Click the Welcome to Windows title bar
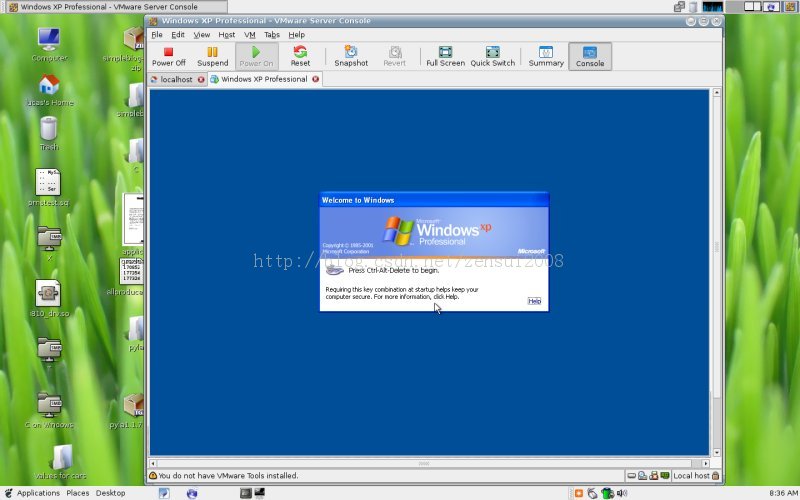Image resolution: width=800 pixels, height=500 pixels. click(x=434, y=199)
